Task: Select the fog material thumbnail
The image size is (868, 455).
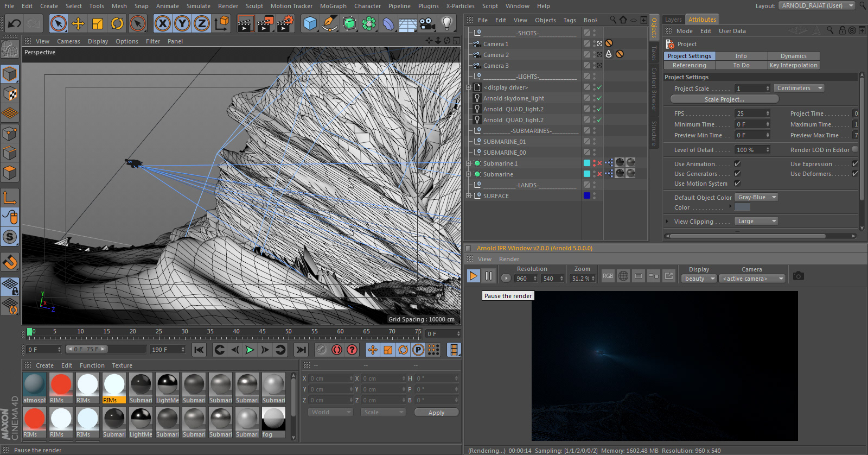Action: coord(273,419)
